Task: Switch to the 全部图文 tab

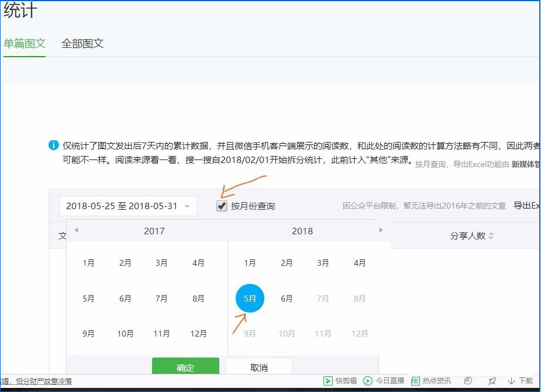Action: click(x=82, y=43)
